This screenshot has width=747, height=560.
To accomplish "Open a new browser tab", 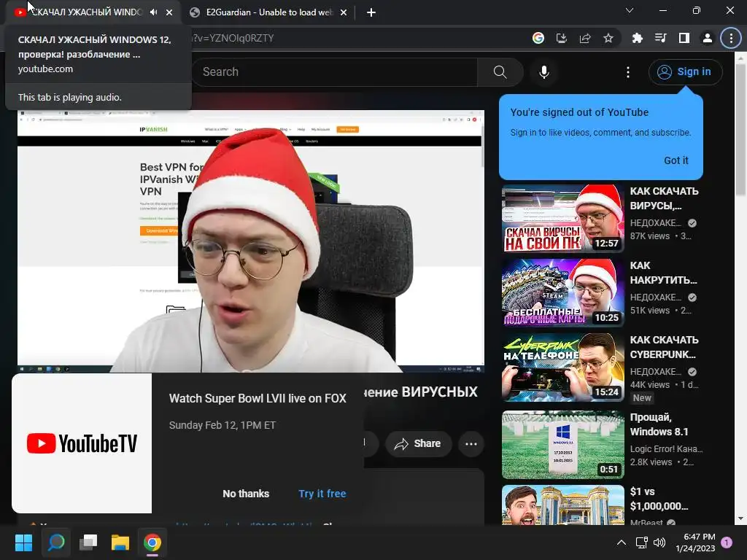I will (371, 12).
